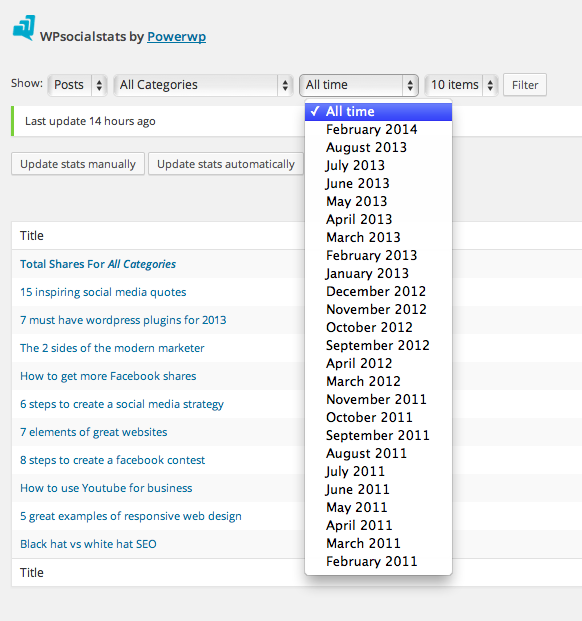Screen dimensions: 582x621
Task: Expand the All Categories dropdown
Action: pyautogui.click(x=204, y=85)
